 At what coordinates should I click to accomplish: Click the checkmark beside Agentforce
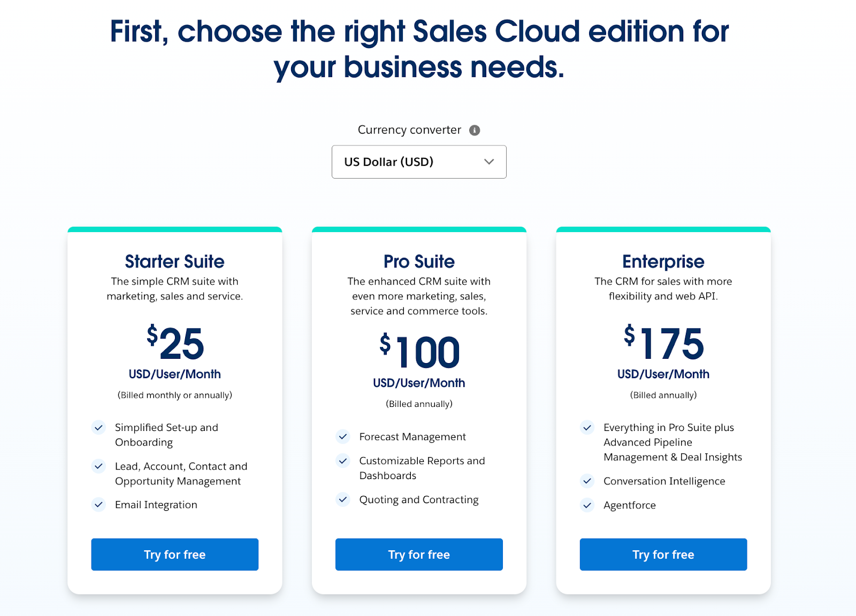(x=587, y=505)
